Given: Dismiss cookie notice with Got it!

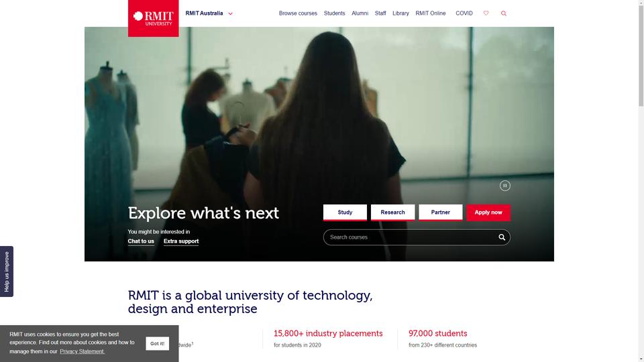Looking at the screenshot, I should click(x=157, y=343).
